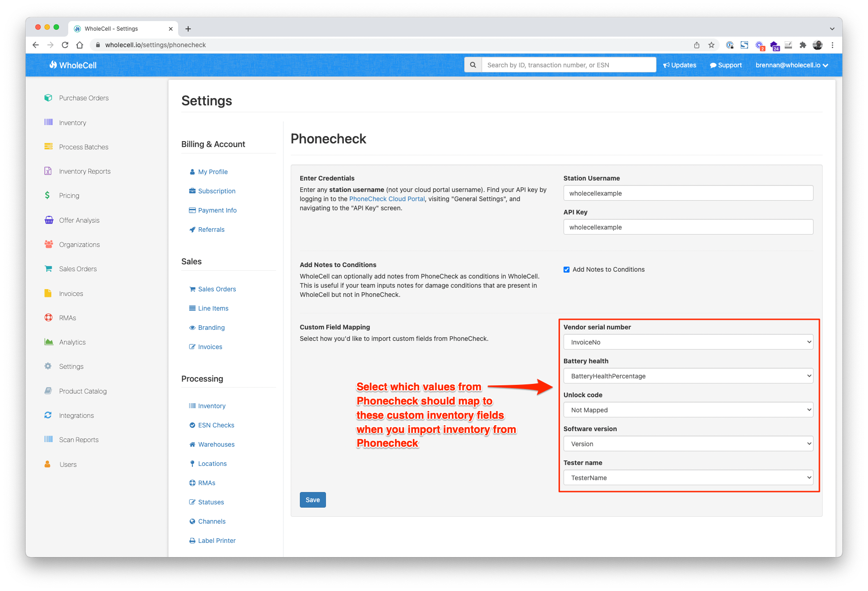868x591 pixels.
Task: Click the Offer Analysis basket icon
Action: [49, 220]
